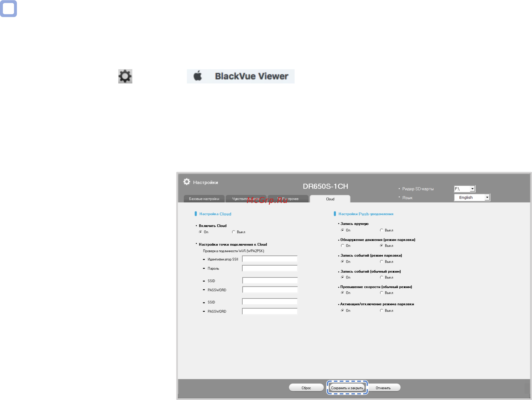Click the second hotspot PASSWORD field

pyautogui.click(x=270, y=290)
